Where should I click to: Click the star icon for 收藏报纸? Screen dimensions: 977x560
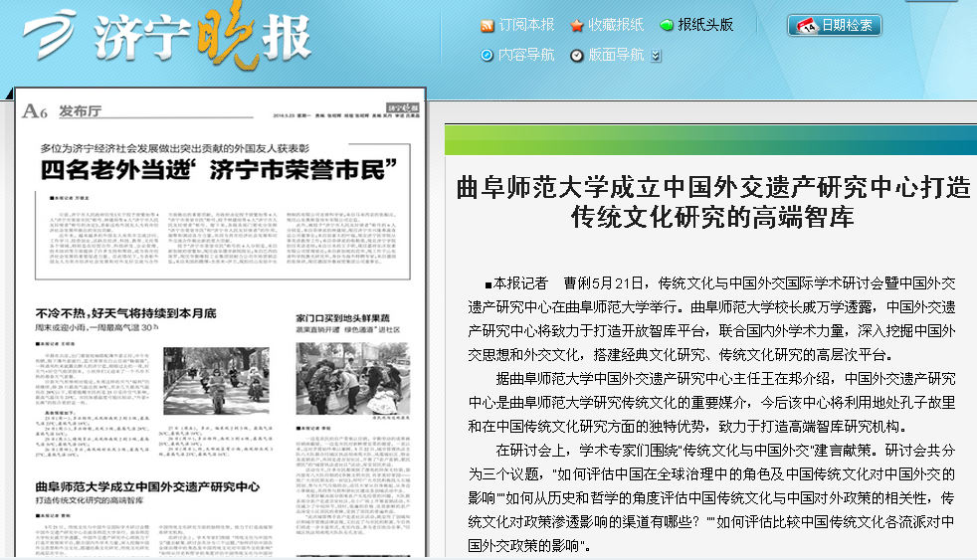577,25
